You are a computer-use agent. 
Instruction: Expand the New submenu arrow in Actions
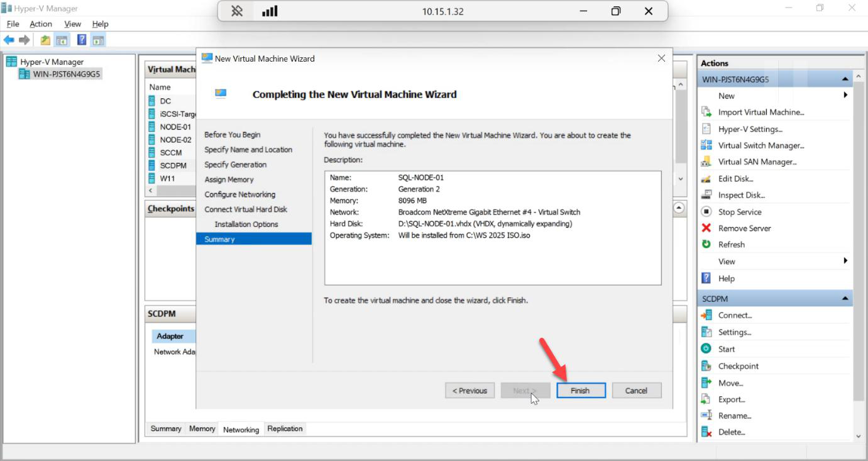pos(845,96)
